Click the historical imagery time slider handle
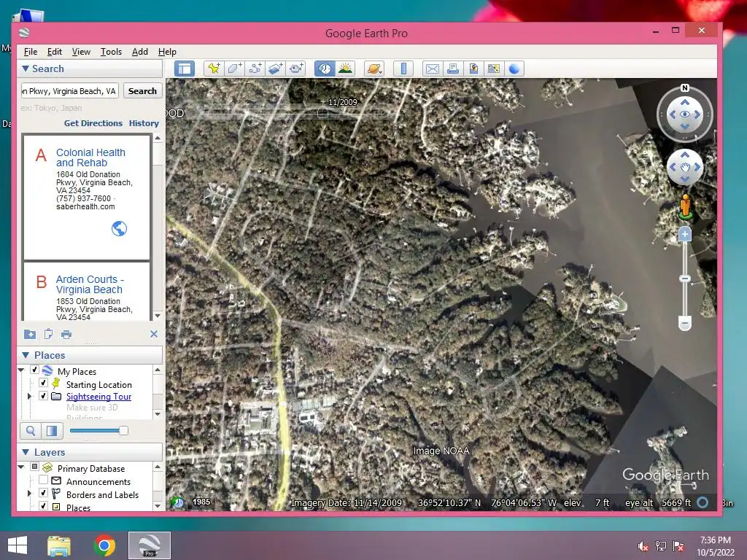 pos(322,113)
